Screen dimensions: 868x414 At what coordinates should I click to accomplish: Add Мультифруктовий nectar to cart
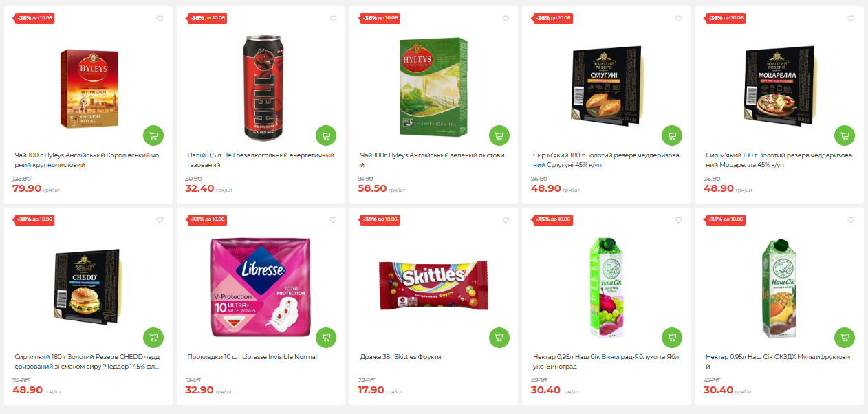click(845, 338)
